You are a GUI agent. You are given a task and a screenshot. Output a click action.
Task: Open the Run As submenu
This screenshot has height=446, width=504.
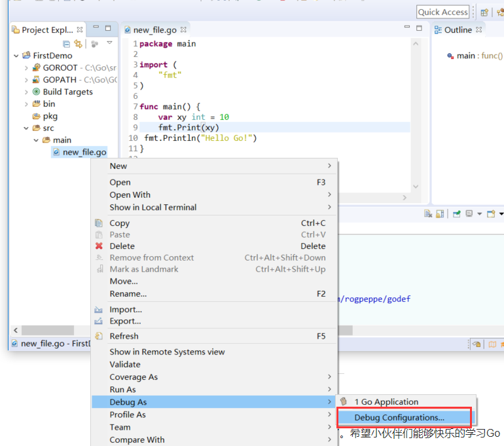[x=215, y=390]
